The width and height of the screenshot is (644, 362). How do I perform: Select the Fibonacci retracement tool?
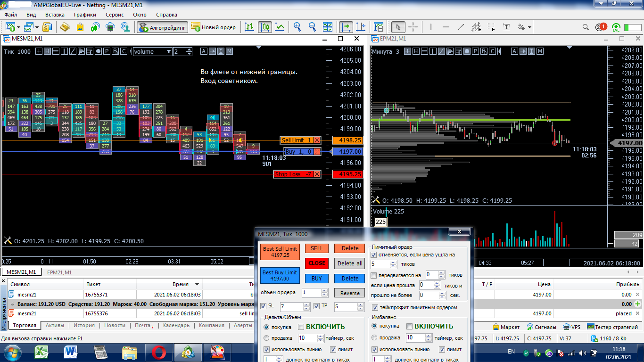[x=491, y=27]
